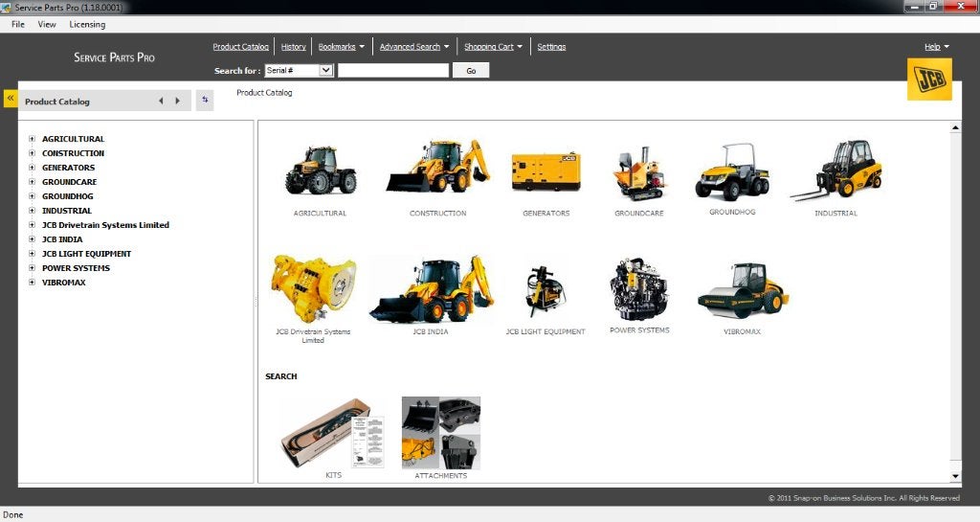The image size is (980, 522).
Task: Click the GROUNDHOG caption under image
Action: 732,212
